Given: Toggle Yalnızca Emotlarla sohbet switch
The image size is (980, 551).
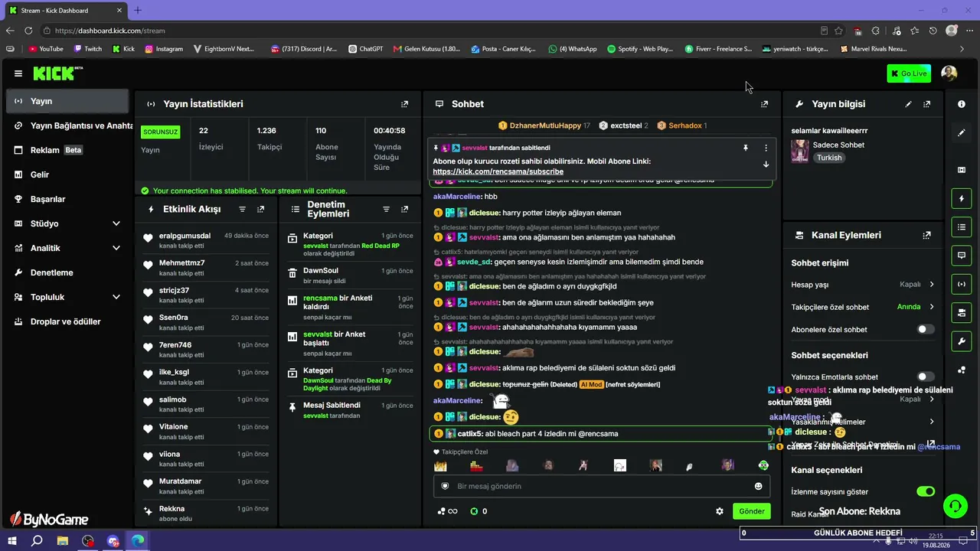Looking at the screenshot, I should click(926, 377).
